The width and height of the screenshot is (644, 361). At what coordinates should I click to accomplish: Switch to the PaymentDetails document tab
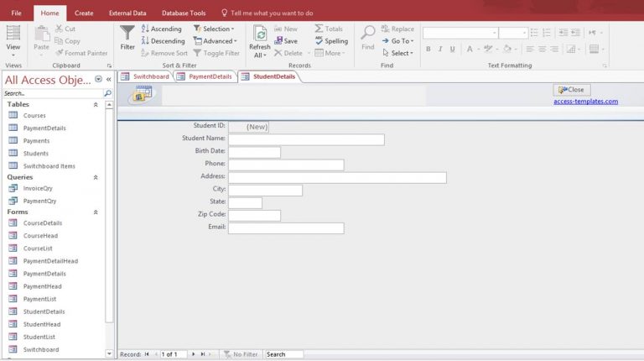coord(205,76)
